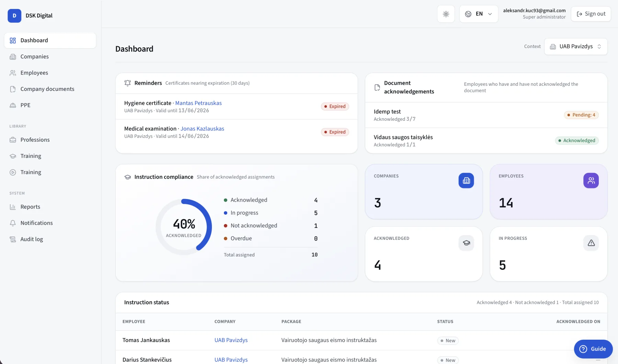The height and width of the screenshot is (364, 618).
Task: Click the blue Companies card building icon
Action: (x=466, y=180)
